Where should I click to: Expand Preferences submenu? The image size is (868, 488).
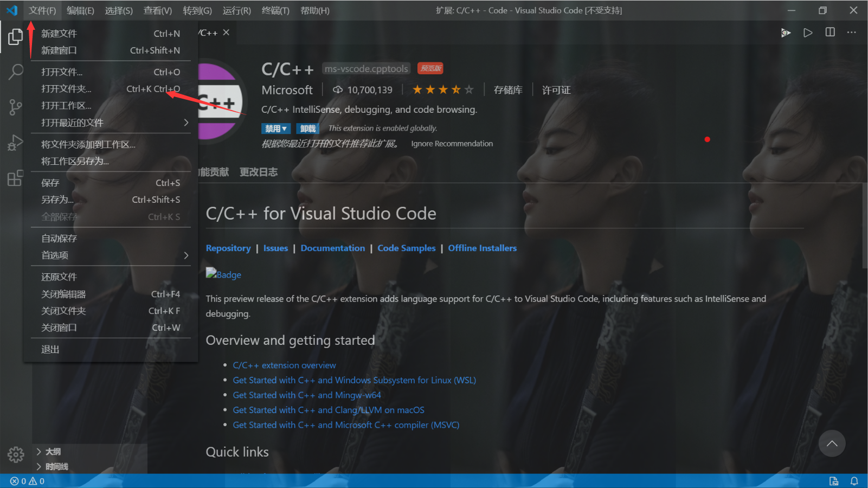(111, 255)
